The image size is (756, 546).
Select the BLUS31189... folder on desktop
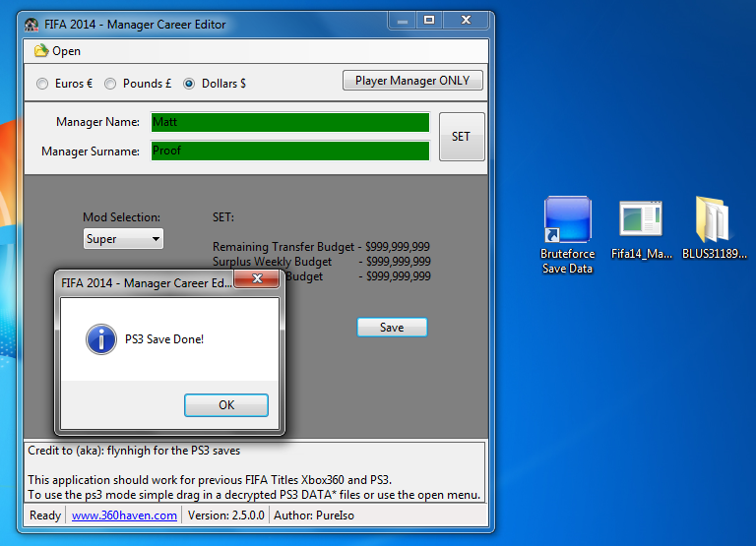714,227
